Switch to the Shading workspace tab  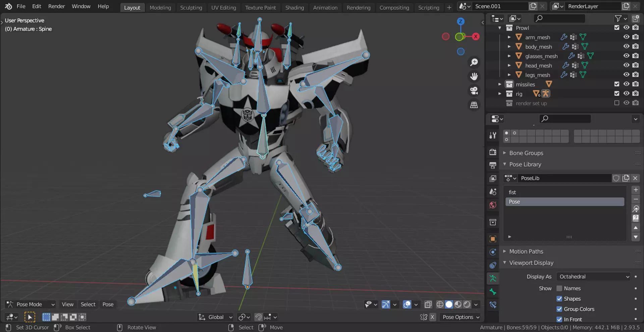pyautogui.click(x=294, y=7)
